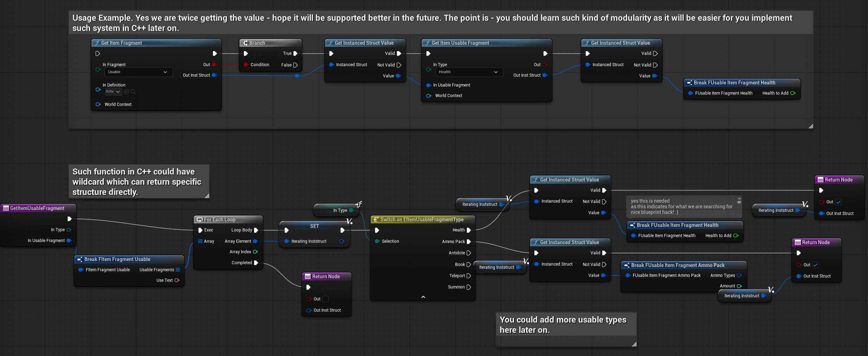This screenshot has height=356, width=868.
Task: Open the In Definition 'Rifle' dropdown
Action: [x=113, y=92]
